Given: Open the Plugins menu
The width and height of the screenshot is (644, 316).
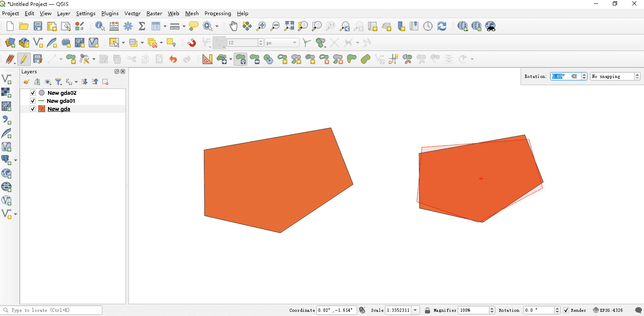Looking at the screenshot, I should coord(110,13).
